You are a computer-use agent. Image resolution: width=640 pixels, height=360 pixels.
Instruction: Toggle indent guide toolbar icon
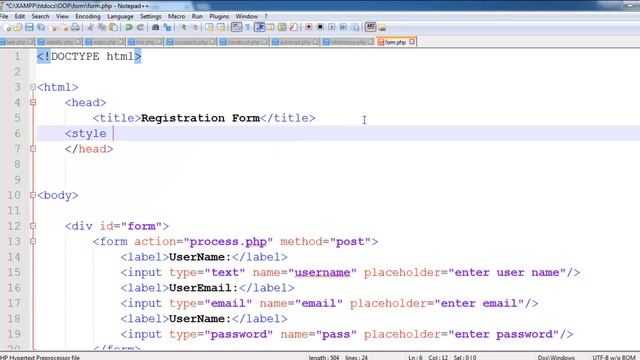260,27
